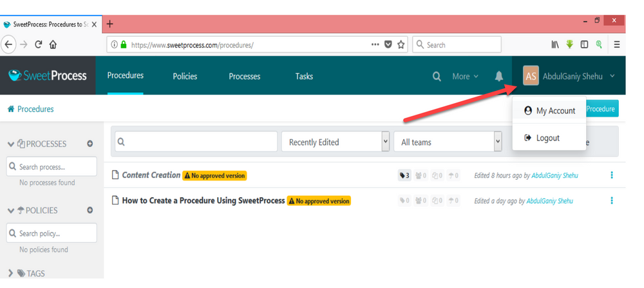644x288 pixels.
Task: Click the site info icon in address bar
Action: click(114, 45)
